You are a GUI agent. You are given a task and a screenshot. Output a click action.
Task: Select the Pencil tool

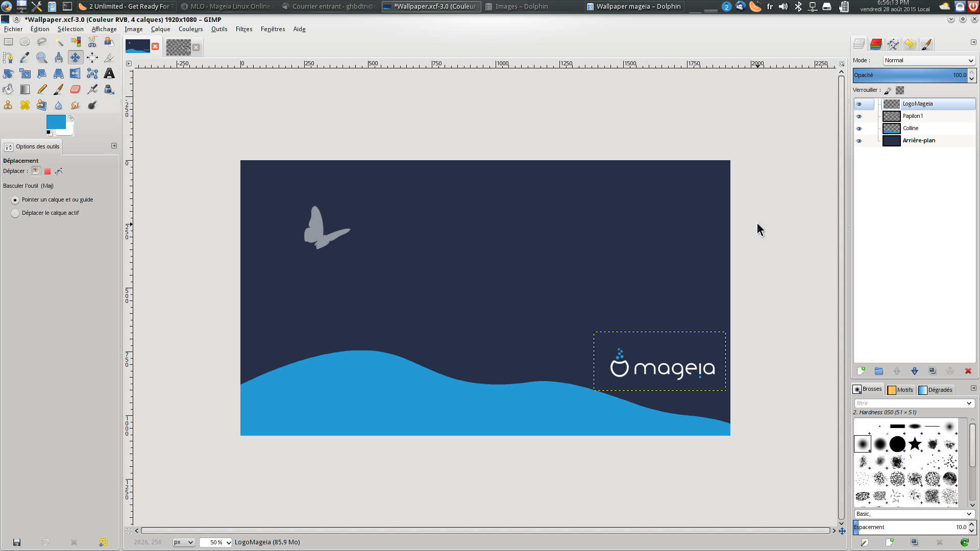[42, 89]
